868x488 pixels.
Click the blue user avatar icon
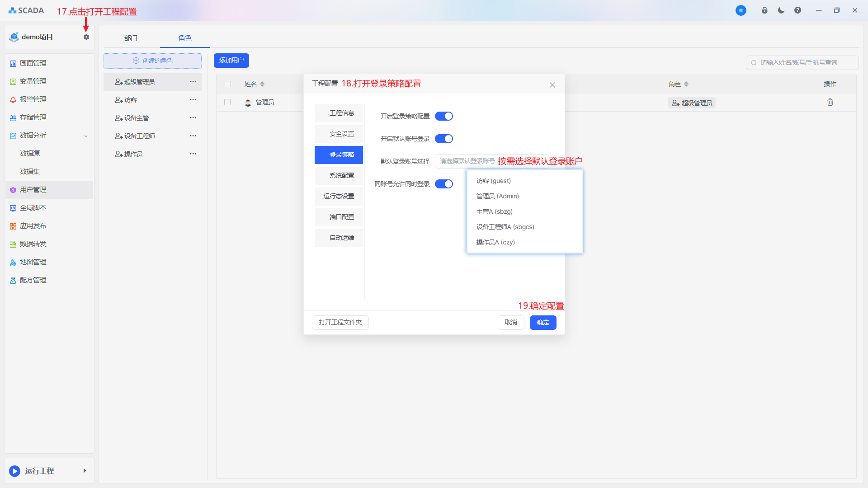tap(741, 10)
